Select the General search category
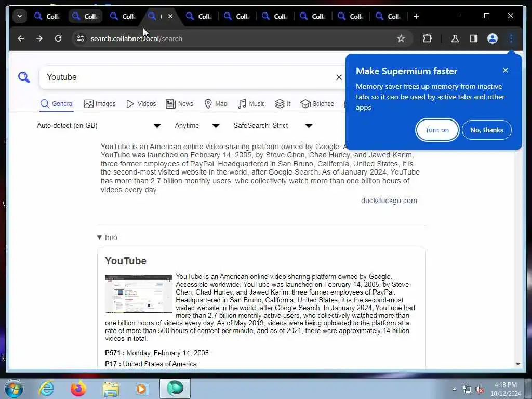The image size is (532, 399). click(x=57, y=104)
